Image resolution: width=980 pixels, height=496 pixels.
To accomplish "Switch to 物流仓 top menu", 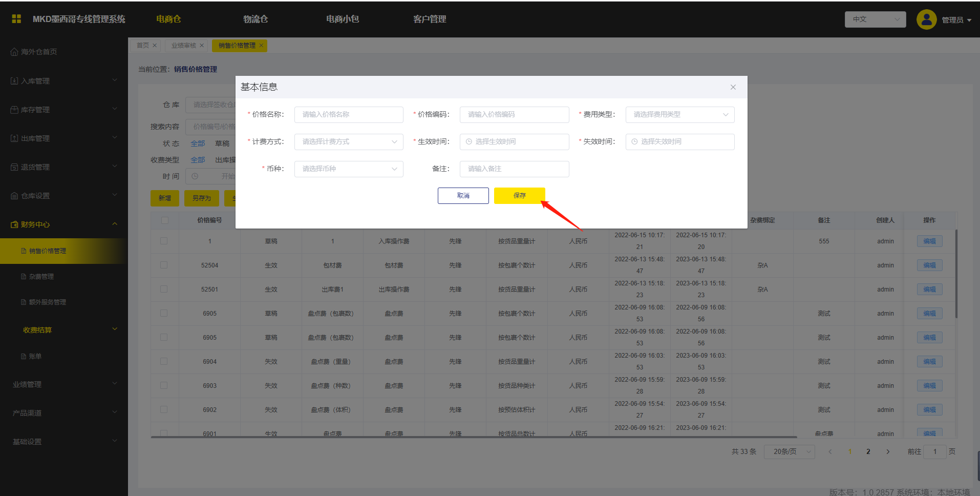I will pos(255,19).
